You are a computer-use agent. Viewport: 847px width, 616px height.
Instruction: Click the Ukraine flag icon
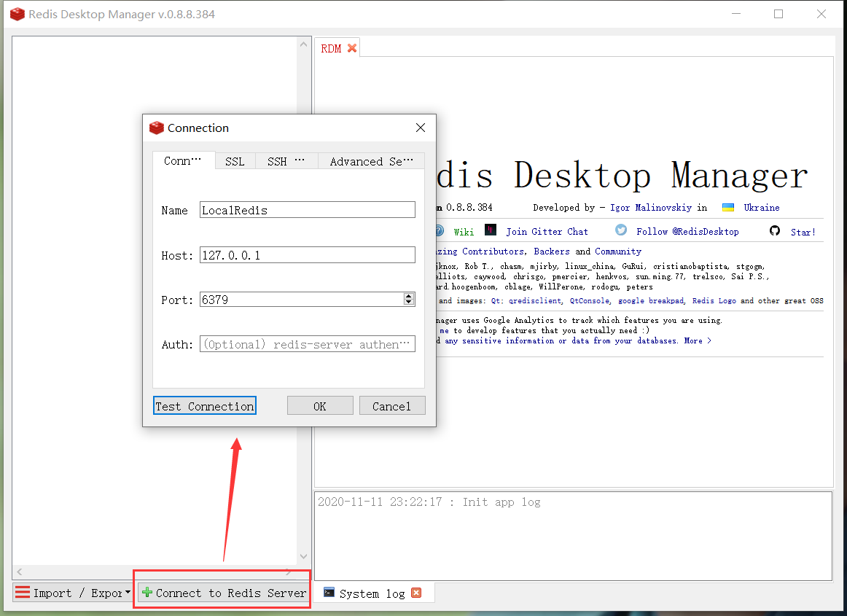coord(727,208)
